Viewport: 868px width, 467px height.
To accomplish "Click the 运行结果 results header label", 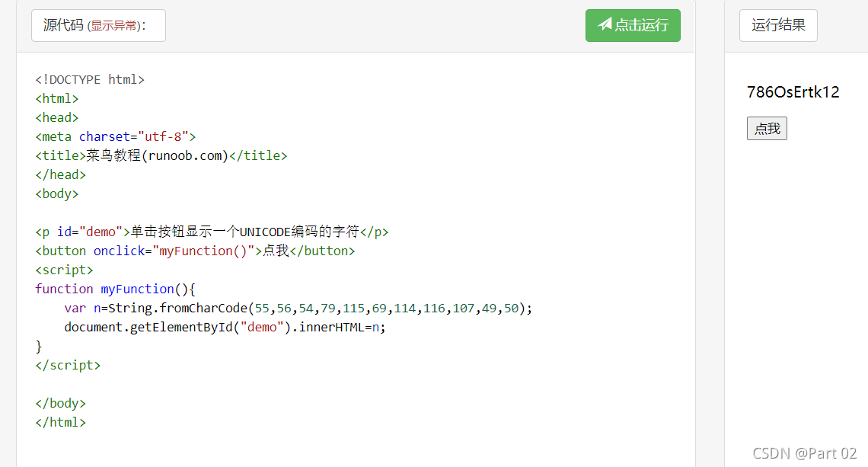I will [x=778, y=24].
